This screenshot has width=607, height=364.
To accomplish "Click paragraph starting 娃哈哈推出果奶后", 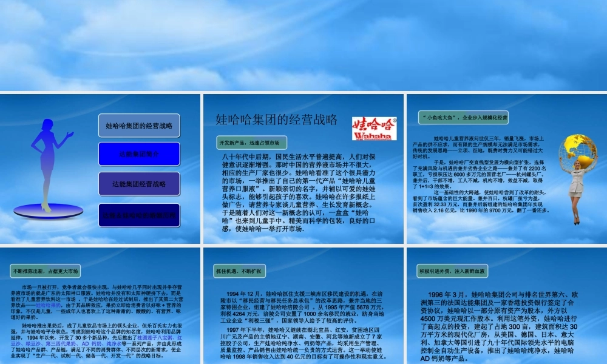I will point(97,341).
